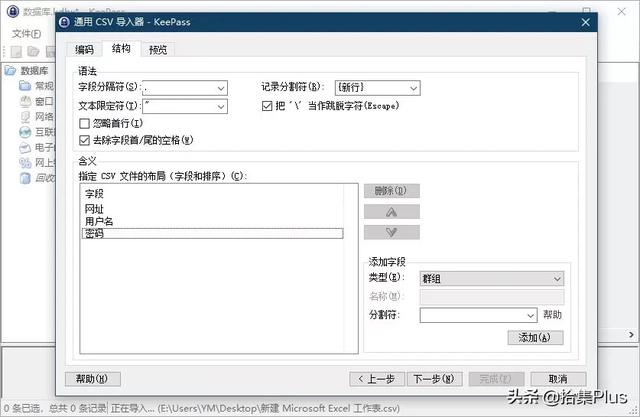Select the 网络 group in tree
This screenshot has height=417, width=640.
coord(37,117)
